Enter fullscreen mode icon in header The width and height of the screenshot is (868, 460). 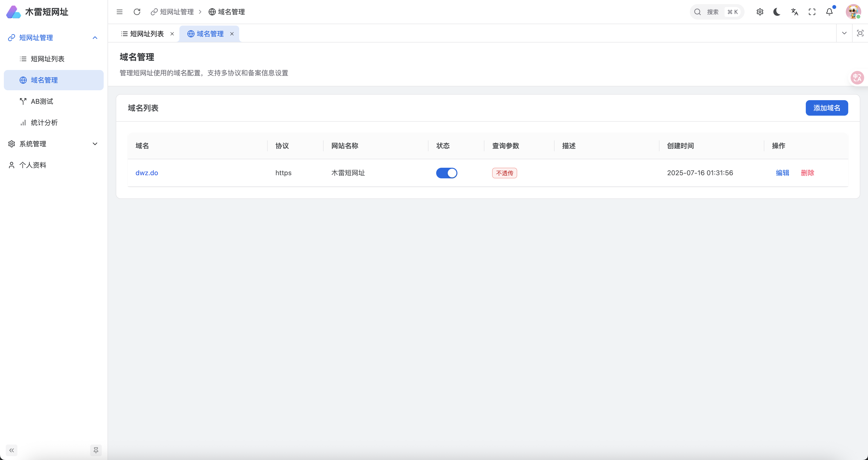(x=812, y=12)
